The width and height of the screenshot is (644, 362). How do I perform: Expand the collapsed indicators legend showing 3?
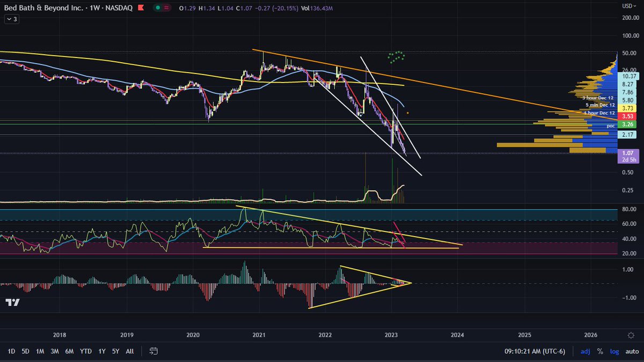pyautogui.click(x=11, y=19)
